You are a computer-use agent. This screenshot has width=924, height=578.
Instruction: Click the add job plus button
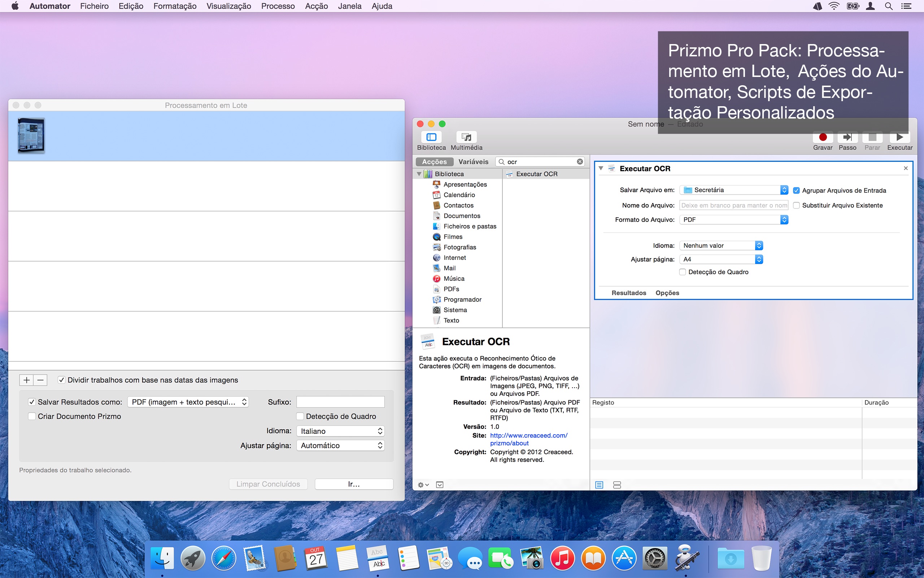coord(27,380)
